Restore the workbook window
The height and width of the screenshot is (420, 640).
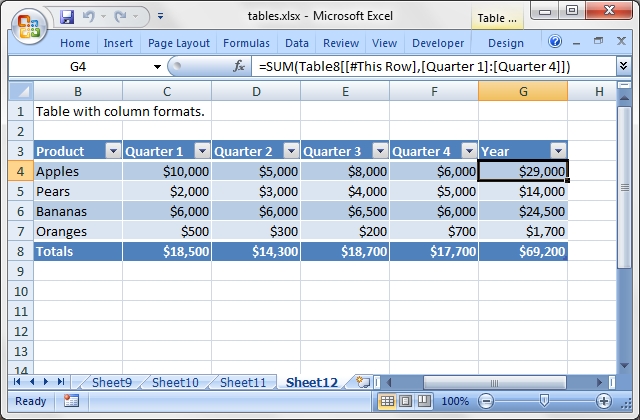[598, 41]
